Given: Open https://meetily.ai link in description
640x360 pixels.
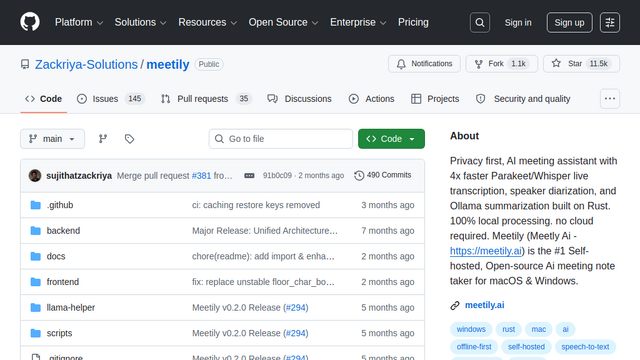Looking at the screenshot, I should click(x=486, y=251).
